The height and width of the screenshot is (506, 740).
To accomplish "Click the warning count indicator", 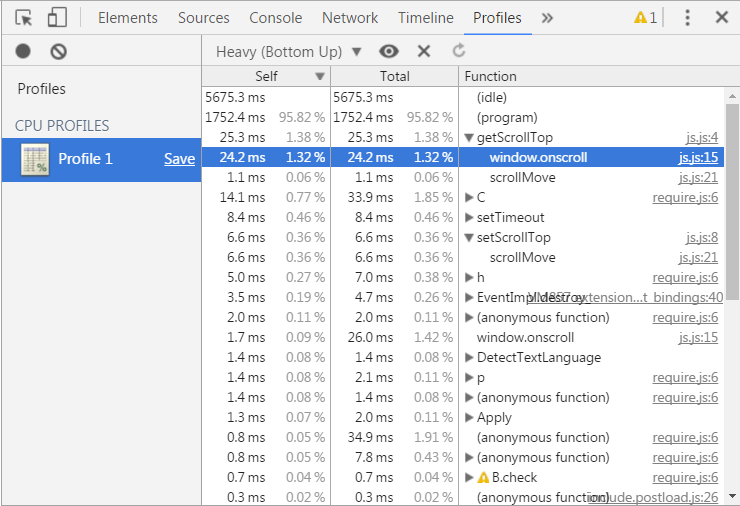I will [646, 18].
